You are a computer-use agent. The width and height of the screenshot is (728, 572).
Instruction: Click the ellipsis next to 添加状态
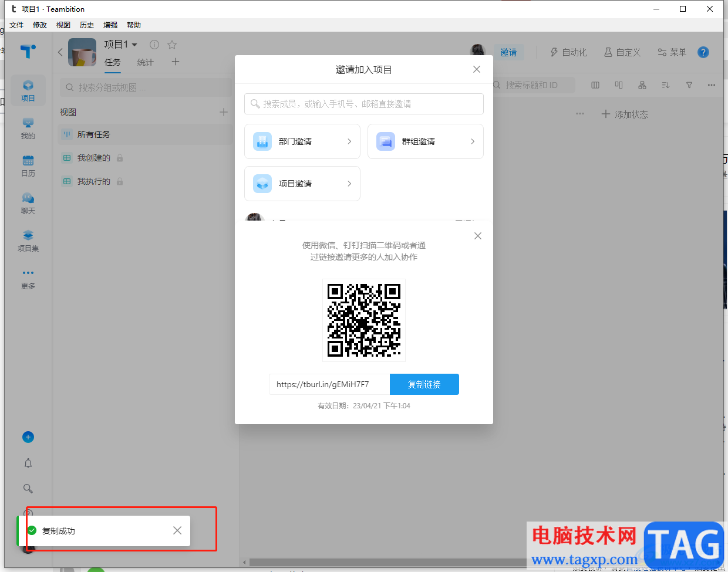coord(580,114)
